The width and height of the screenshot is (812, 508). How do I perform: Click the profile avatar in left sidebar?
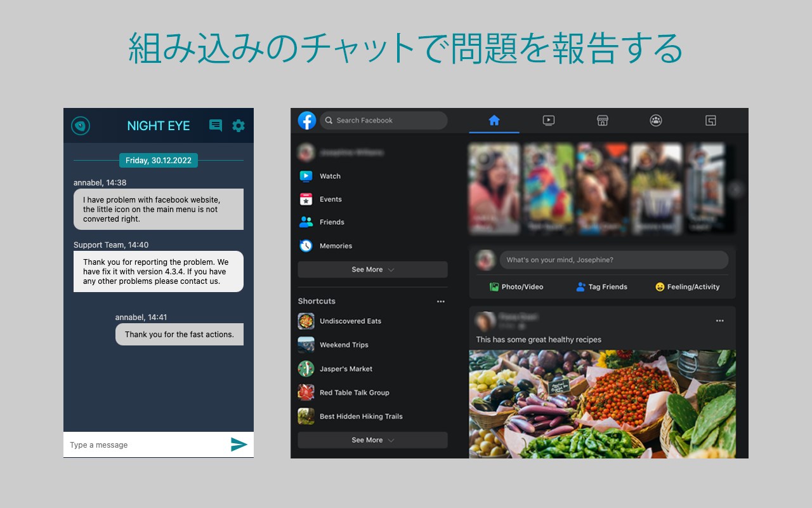306,152
